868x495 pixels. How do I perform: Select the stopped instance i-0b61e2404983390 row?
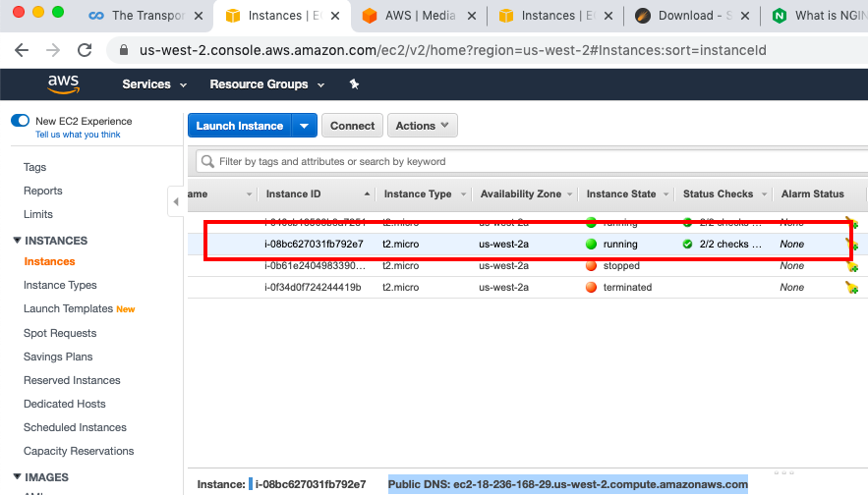[526, 265]
